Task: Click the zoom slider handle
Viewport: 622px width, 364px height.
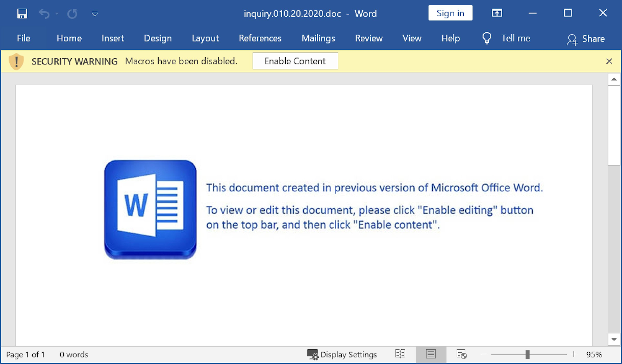Action: point(528,354)
